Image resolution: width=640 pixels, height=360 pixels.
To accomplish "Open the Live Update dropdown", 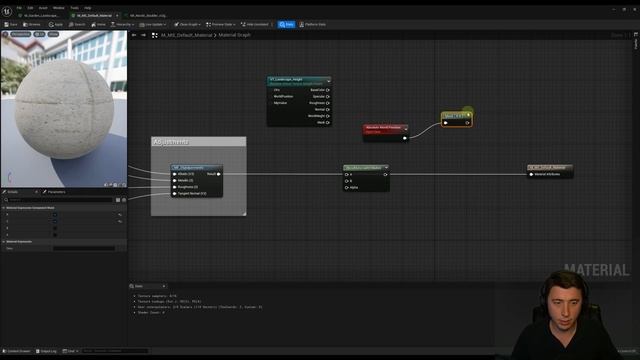I will pyautogui.click(x=153, y=24).
